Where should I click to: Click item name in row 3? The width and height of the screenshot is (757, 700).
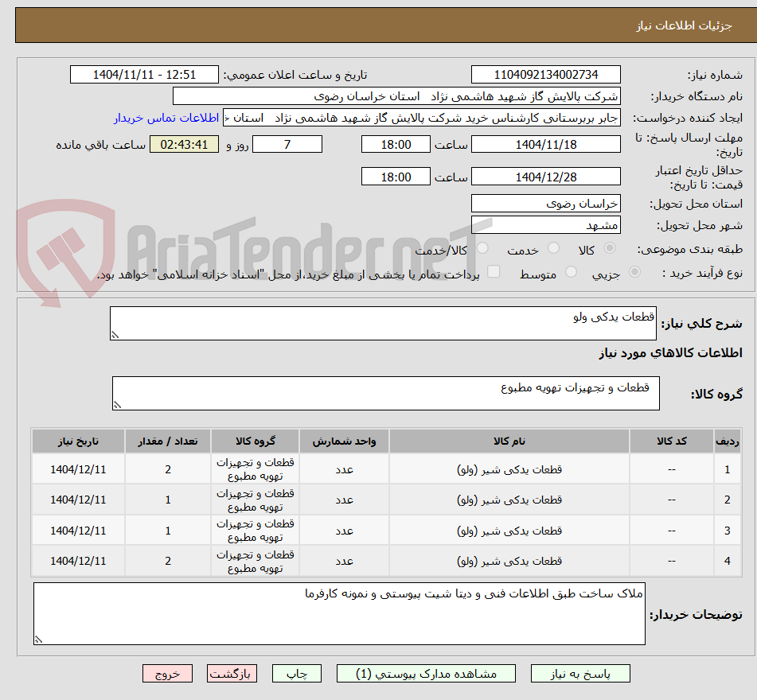pyautogui.click(x=509, y=531)
